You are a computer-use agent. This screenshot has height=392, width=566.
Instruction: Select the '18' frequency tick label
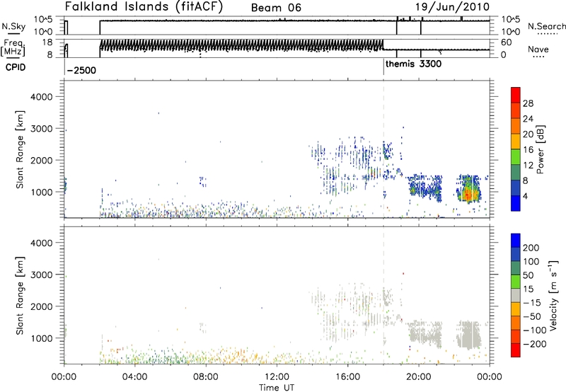[x=47, y=42]
